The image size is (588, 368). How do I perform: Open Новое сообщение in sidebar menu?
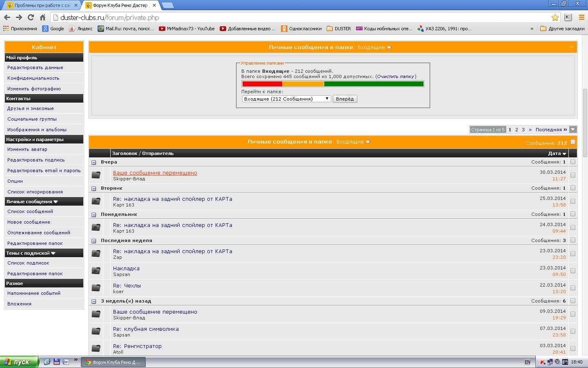pos(29,222)
